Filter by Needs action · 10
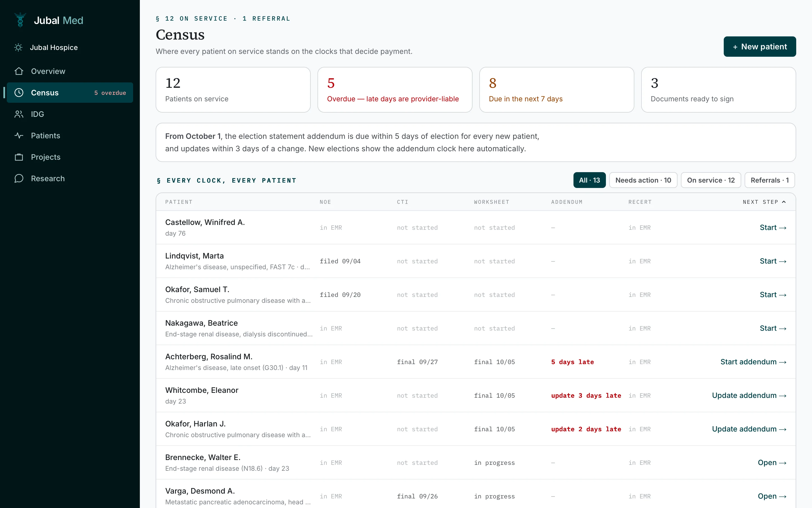This screenshot has width=812, height=508. [x=643, y=180]
